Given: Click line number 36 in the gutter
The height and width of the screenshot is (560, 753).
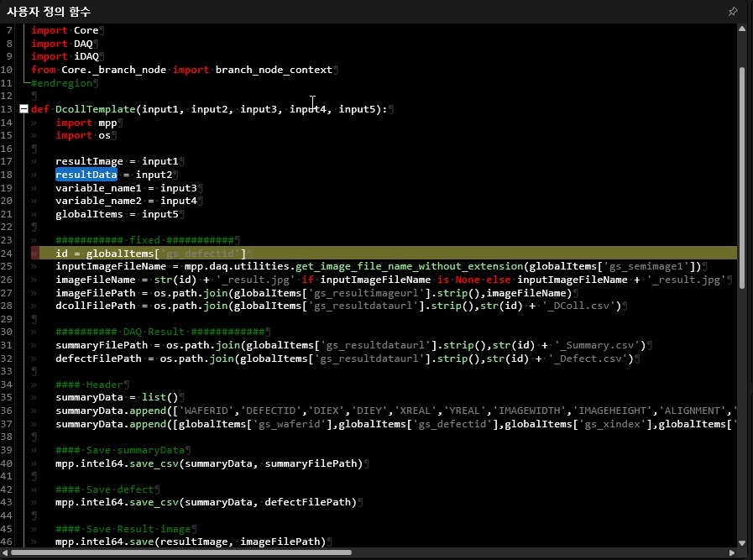Looking at the screenshot, I should [x=8, y=411].
